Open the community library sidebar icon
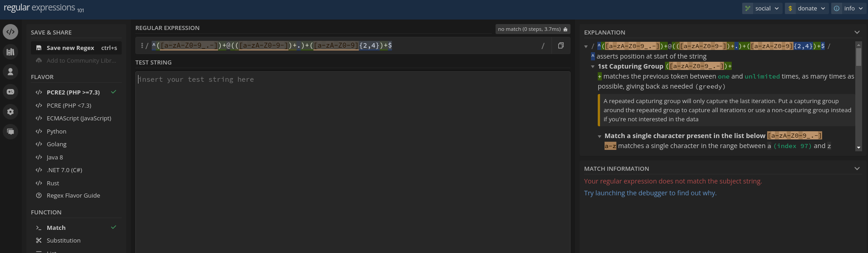Viewport: 868px width, 253px height. [x=10, y=52]
